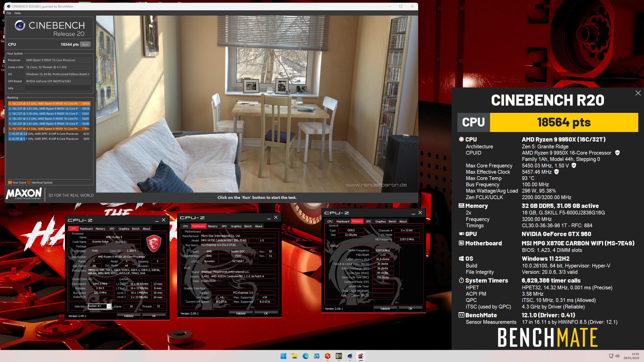This screenshot has width=644, height=362.
Task: Close the BenchMate result panel with X
Action: pyautogui.click(x=638, y=93)
